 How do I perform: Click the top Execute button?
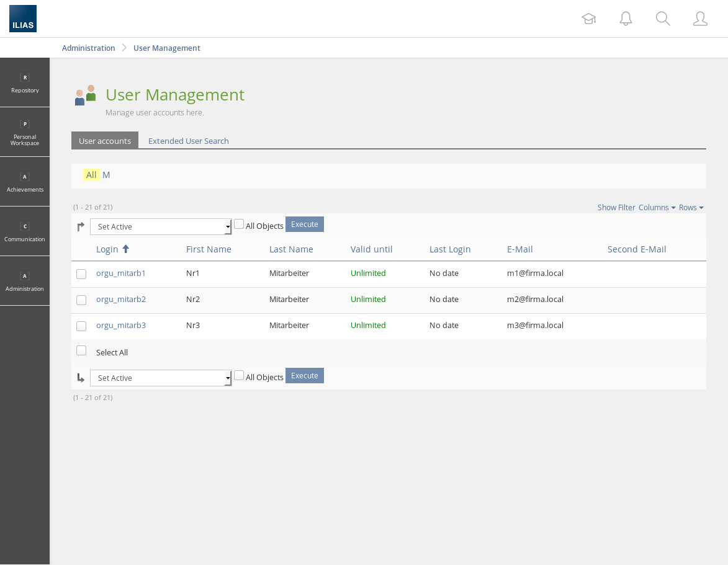tap(304, 225)
